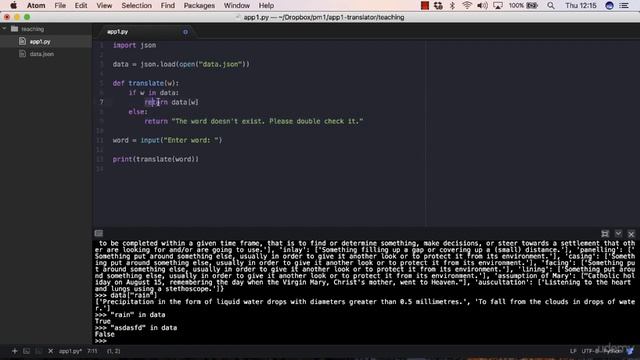The height and width of the screenshot is (360, 640).
Task: Click the Bluetooth status icon
Action: tap(452, 6)
